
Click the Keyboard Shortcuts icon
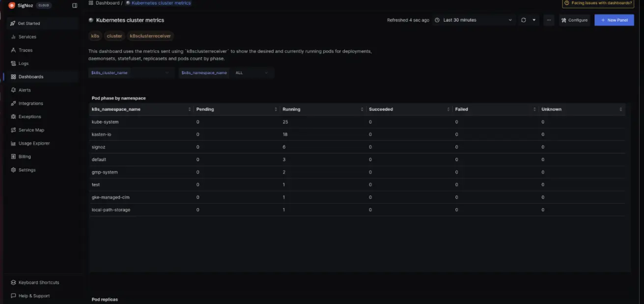[13, 282]
